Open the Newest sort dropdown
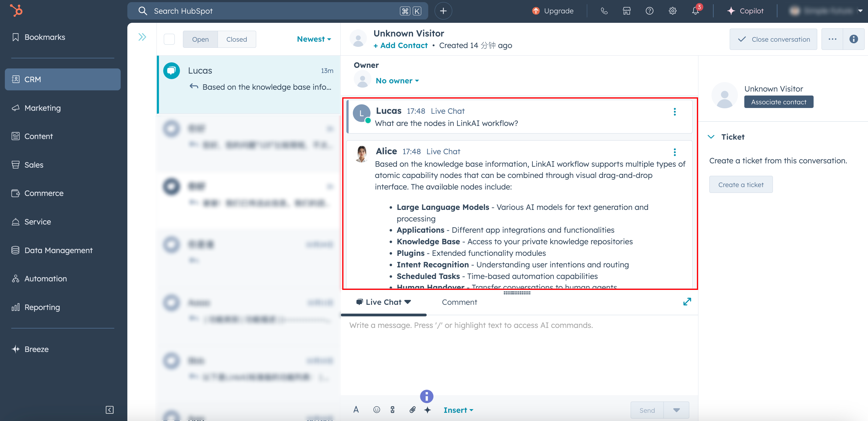The width and height of the screenshot is (868, 421). click(314, 39)
